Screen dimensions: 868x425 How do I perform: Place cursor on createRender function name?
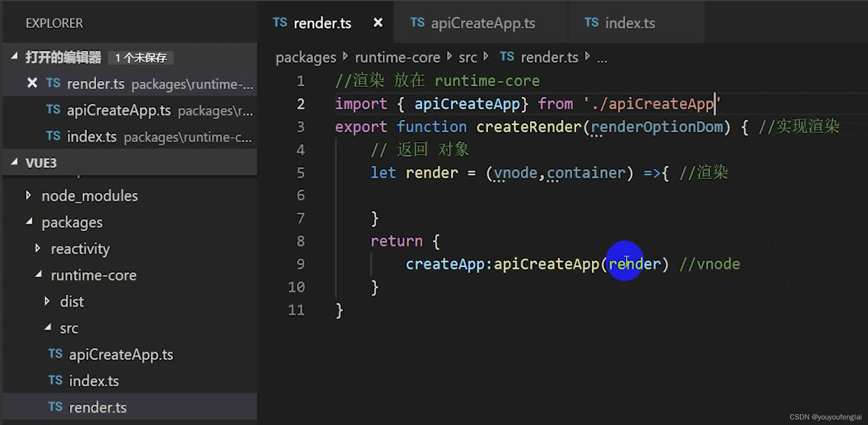(x=528, y=127)
